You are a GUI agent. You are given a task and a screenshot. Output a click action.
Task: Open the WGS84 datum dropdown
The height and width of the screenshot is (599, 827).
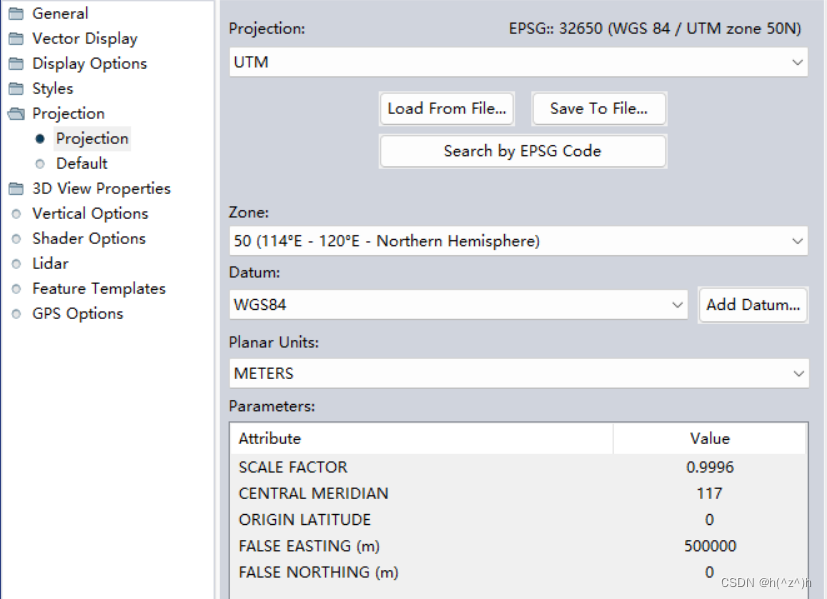[458, 304]
